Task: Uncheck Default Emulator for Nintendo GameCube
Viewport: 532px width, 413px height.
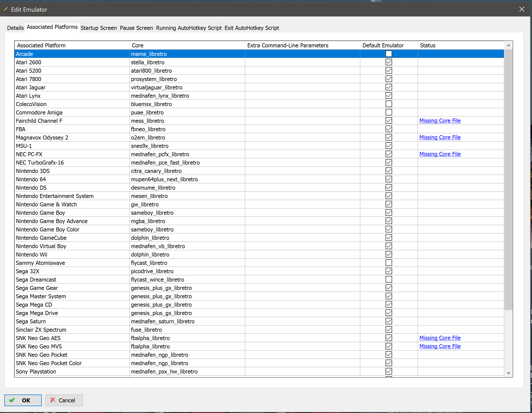Action: click(x=389, y=238)
